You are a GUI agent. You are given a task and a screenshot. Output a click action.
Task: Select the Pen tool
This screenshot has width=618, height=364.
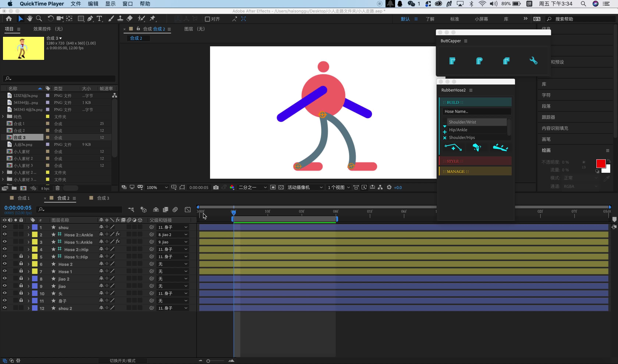pyautogui.click(x=90, y=19)
